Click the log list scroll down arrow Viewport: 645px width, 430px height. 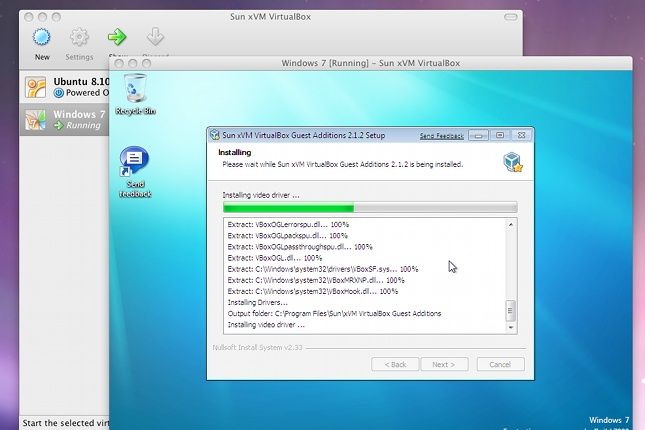[x=510, y=328]
